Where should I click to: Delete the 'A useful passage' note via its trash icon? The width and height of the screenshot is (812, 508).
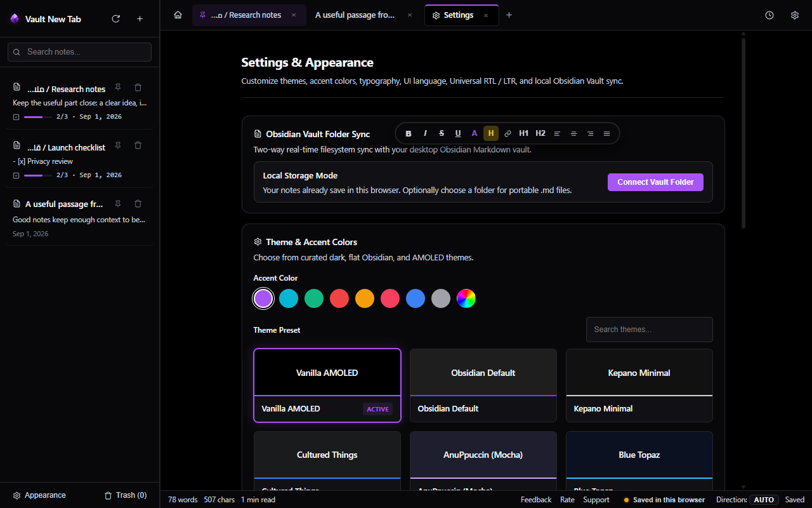[138, 204]
